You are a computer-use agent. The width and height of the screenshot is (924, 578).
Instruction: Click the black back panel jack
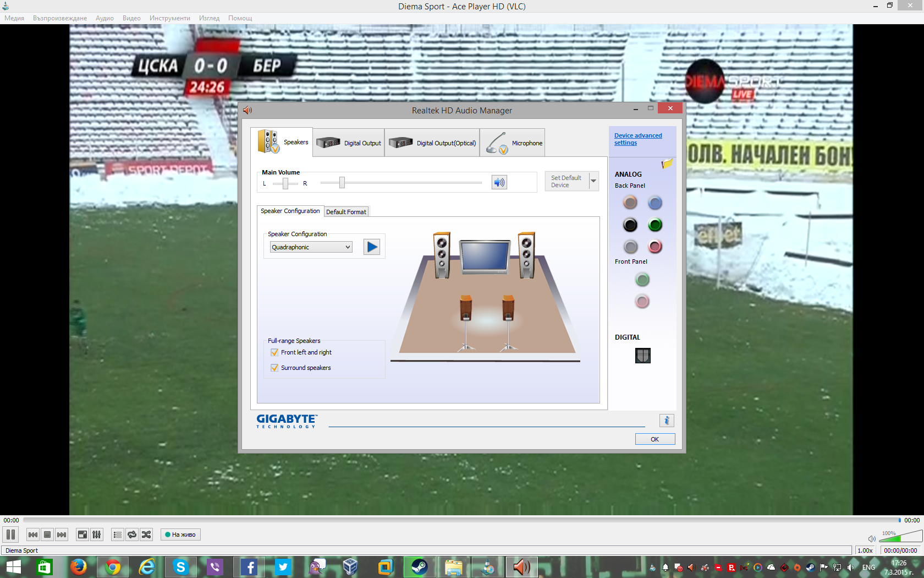630,225
